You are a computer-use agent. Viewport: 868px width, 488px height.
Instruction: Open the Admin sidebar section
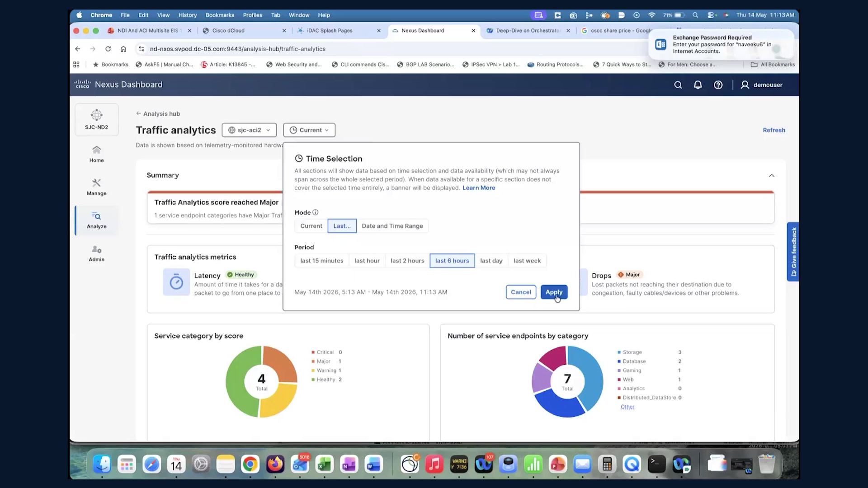pyautogui.click(x=96, y=253)
